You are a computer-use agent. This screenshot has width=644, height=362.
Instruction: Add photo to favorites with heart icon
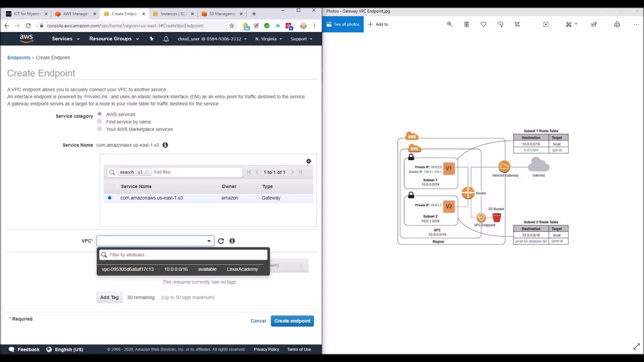[484, 24]
